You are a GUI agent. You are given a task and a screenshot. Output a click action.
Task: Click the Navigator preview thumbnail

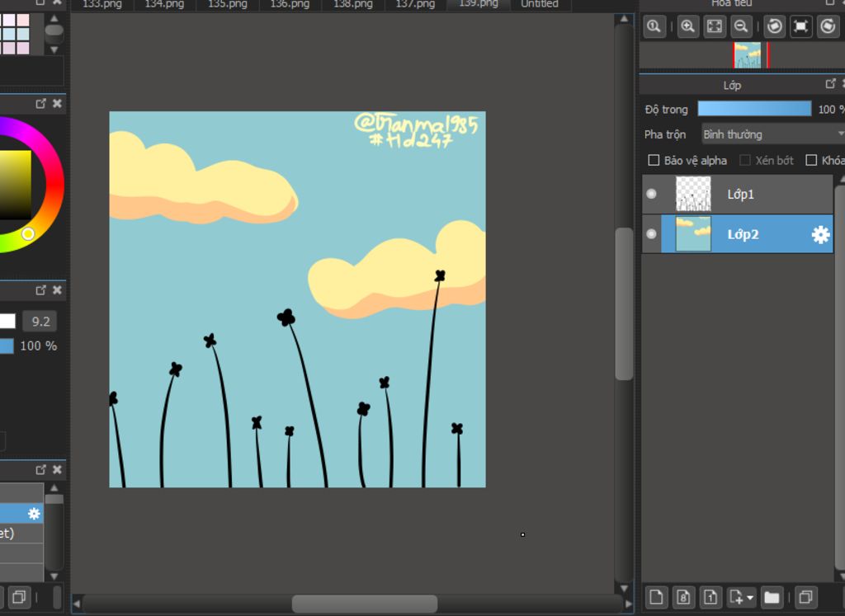click(748, 55)
